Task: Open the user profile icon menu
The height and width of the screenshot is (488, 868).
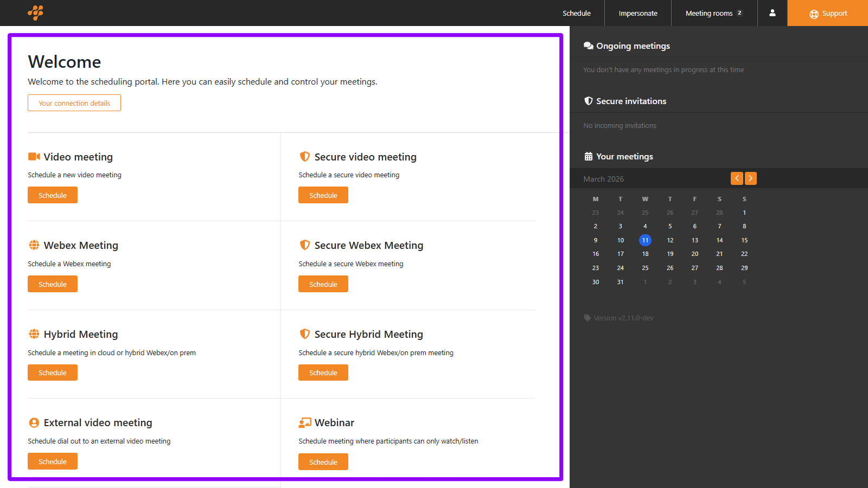Action: pos(773,13)
